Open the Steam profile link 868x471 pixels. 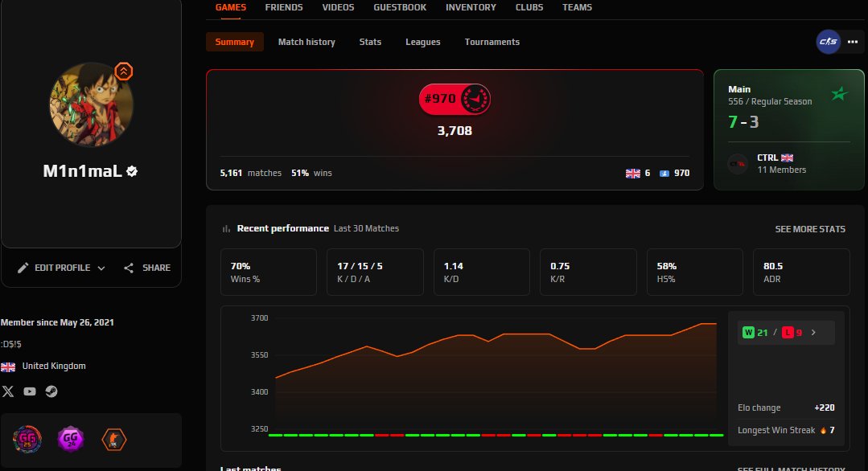click(51, 391)
